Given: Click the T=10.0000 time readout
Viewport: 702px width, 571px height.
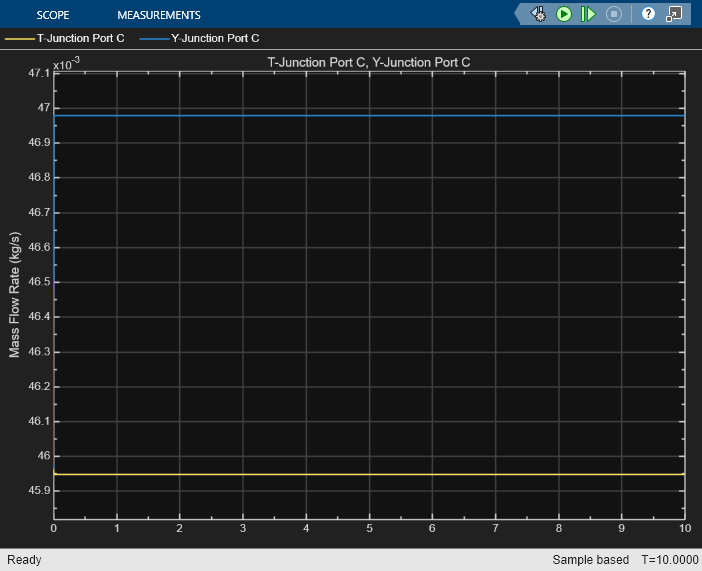Looking at the screenshot, I should pos(668,560).
